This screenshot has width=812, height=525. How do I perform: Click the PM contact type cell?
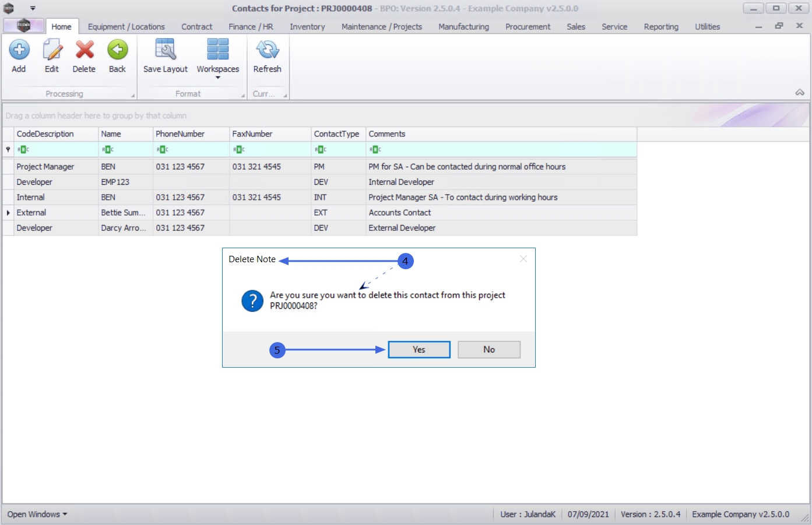click(x=339, y=167)
